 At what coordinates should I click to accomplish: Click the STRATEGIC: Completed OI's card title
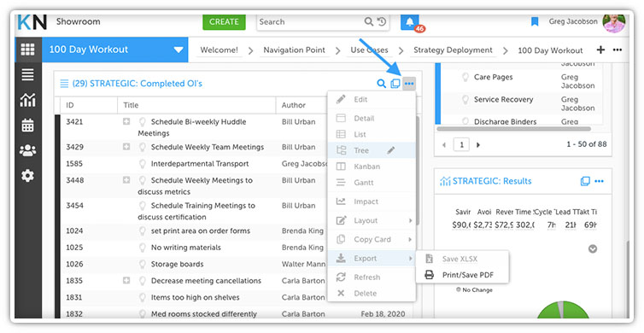click(138, 84)
